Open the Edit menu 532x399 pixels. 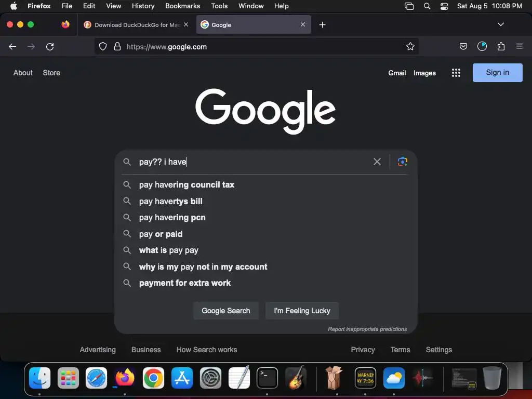click(x=89, y=6)
